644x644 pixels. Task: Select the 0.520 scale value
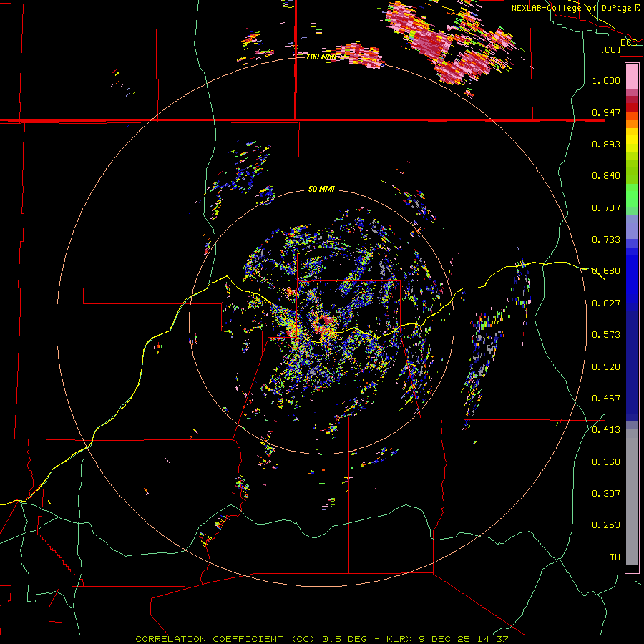[606, 367]
